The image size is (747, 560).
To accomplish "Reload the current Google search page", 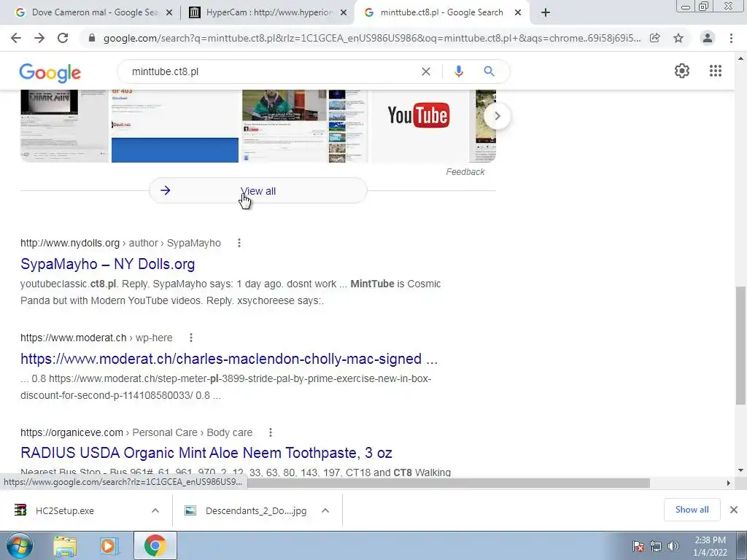I will [63, 38].
